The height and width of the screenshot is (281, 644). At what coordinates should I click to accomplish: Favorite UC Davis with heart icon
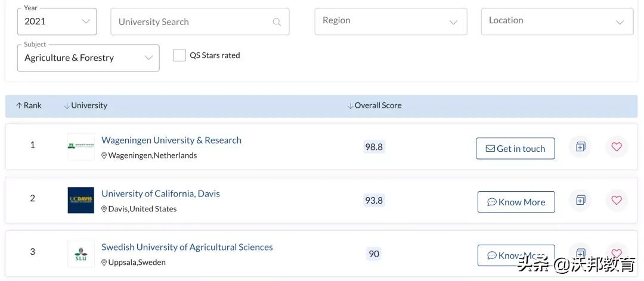click(617, 200)
